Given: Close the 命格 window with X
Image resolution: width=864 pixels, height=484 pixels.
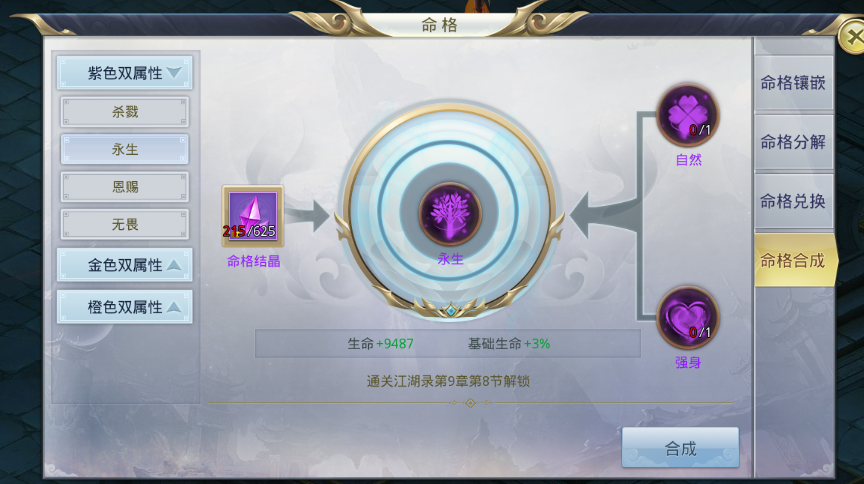Looking at the screenshot, I should pyautogui.click(x=851, y=37).
